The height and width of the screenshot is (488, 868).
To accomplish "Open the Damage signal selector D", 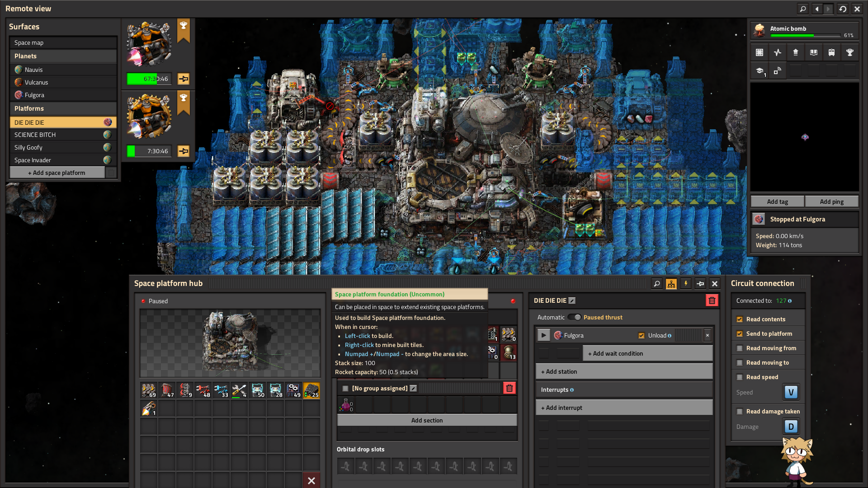I will tap(791, 427).
